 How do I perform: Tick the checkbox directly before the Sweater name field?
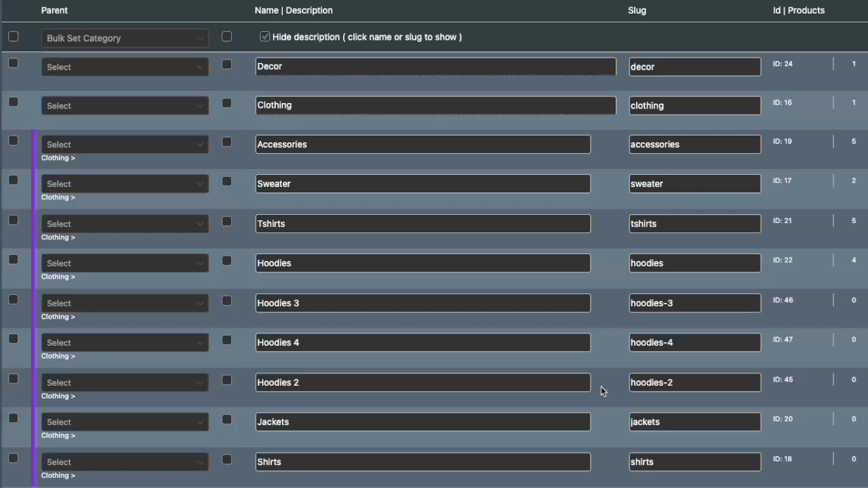point(226,182)
